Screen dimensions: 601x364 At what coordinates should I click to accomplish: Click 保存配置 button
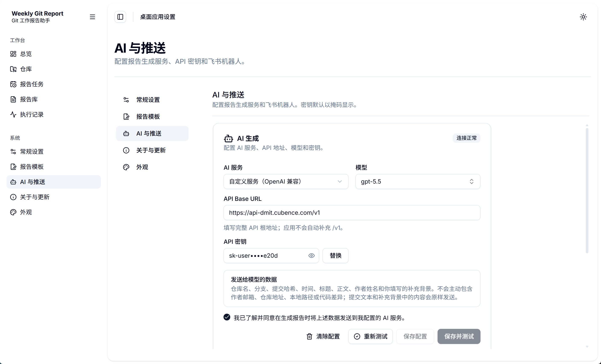pos(415,336)
